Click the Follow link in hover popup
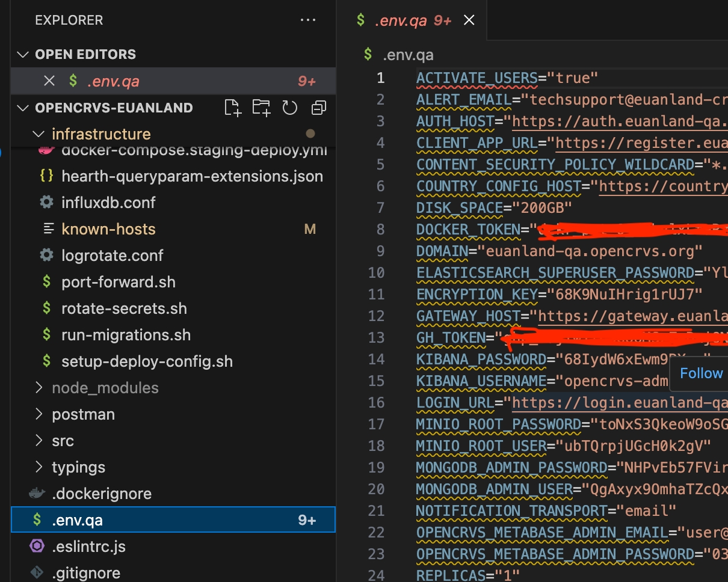728x582 pixels. tap(701, 373)
